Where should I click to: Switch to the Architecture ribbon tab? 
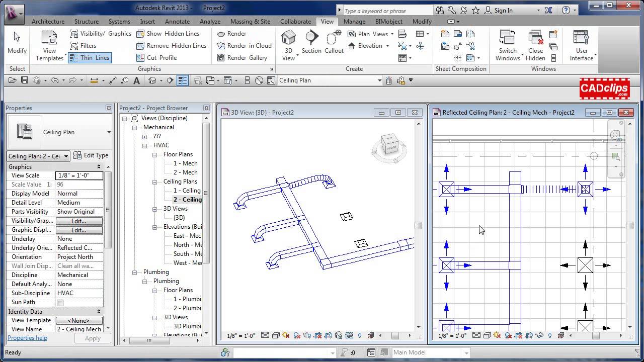click(x=48, y=22)
